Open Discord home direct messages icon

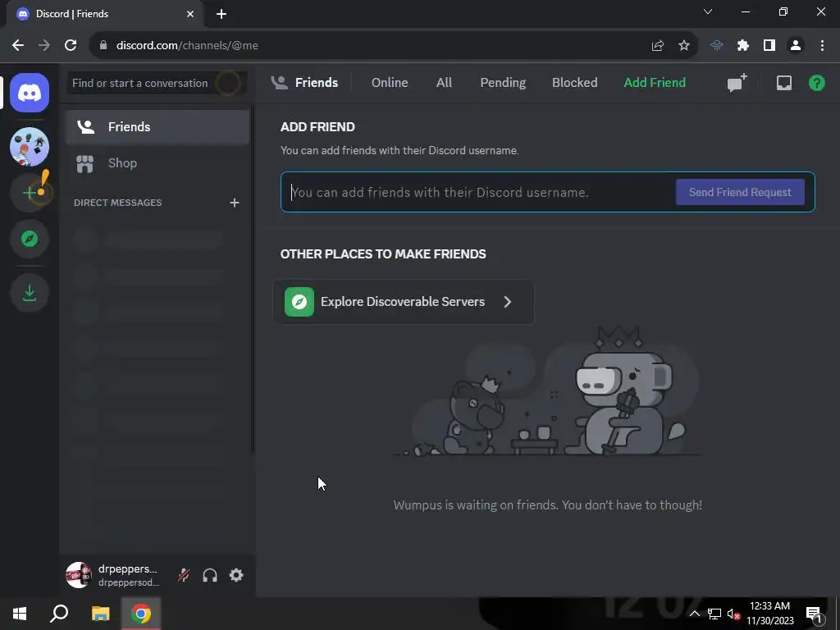pos(30,94)
